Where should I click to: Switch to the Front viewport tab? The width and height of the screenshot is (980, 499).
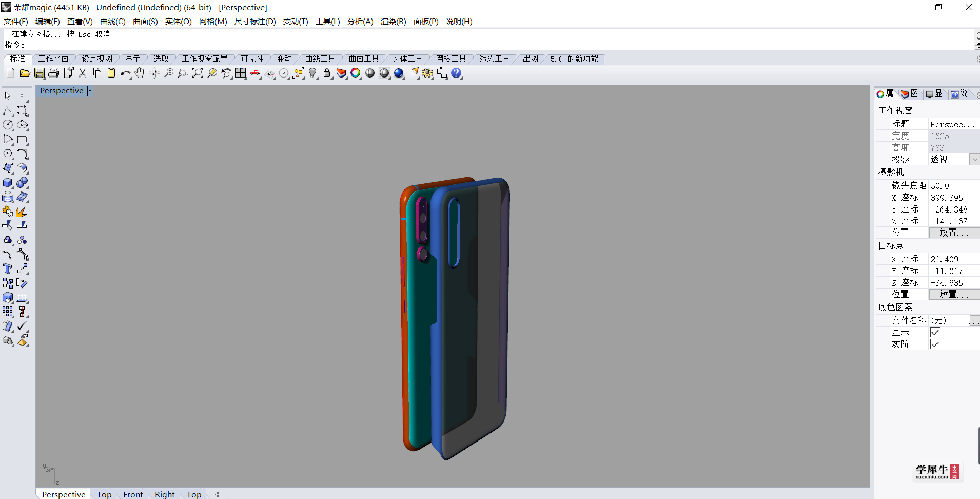(x=133, y=494)
